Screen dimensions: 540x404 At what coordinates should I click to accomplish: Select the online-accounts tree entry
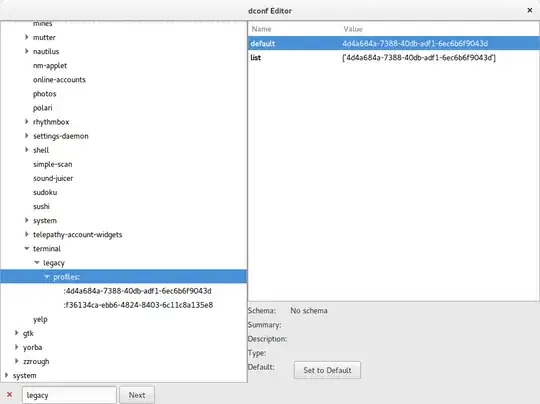coord(59,80)
